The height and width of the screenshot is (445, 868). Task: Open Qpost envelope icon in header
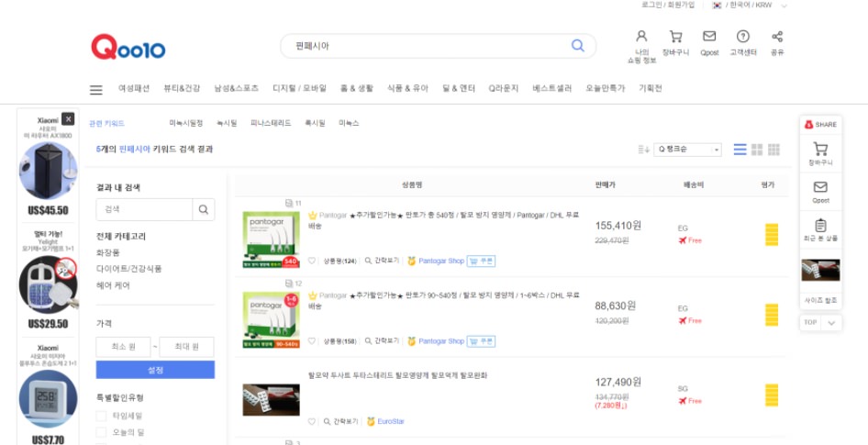pyautogui.click(x=709, y=36)
